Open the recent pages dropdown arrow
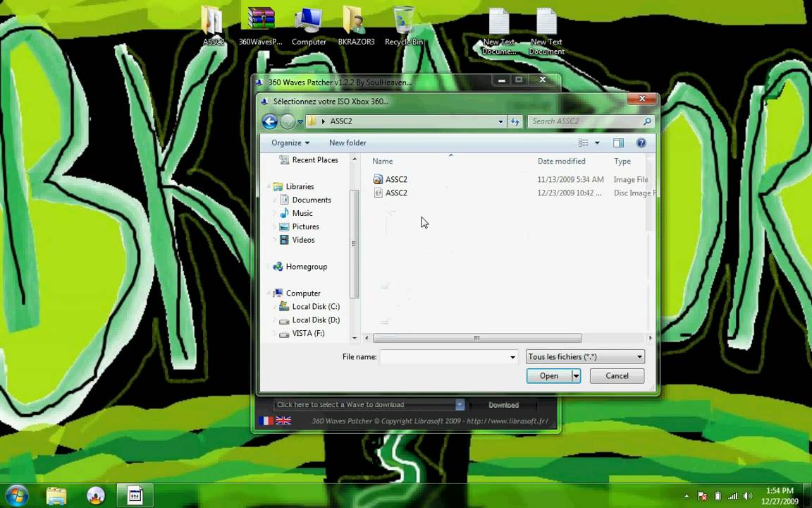 pos(300,122)
